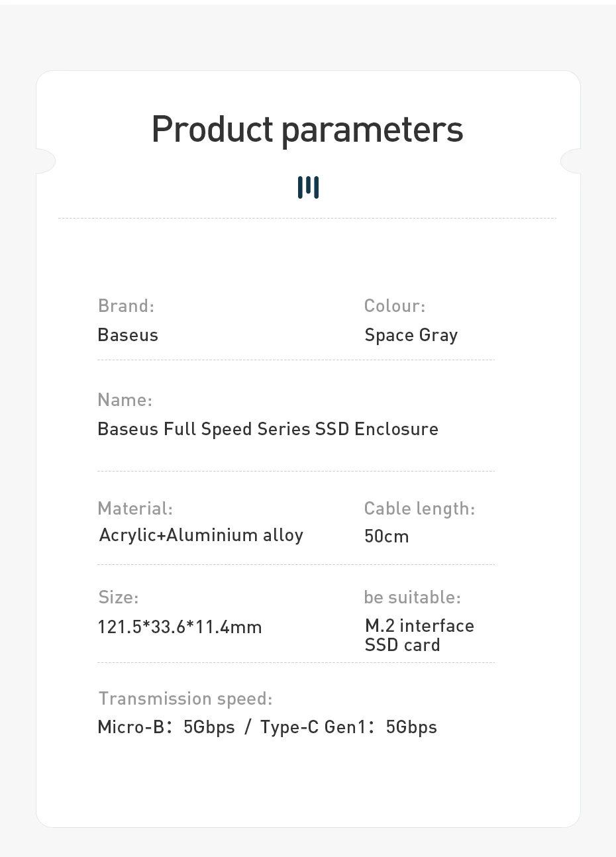Select the "M.2 interface SSD card" text
The width and height of the screenshot is (616, 857).
(x=419, y=635)
